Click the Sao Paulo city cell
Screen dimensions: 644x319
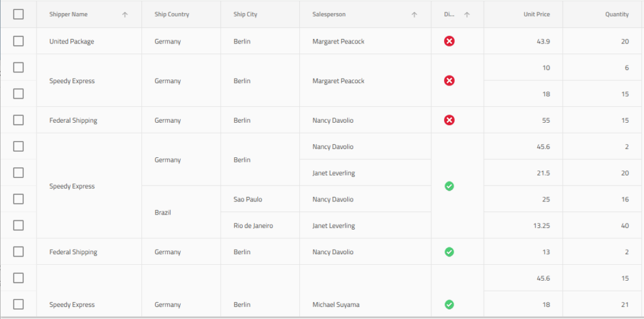tap(248, 199)
